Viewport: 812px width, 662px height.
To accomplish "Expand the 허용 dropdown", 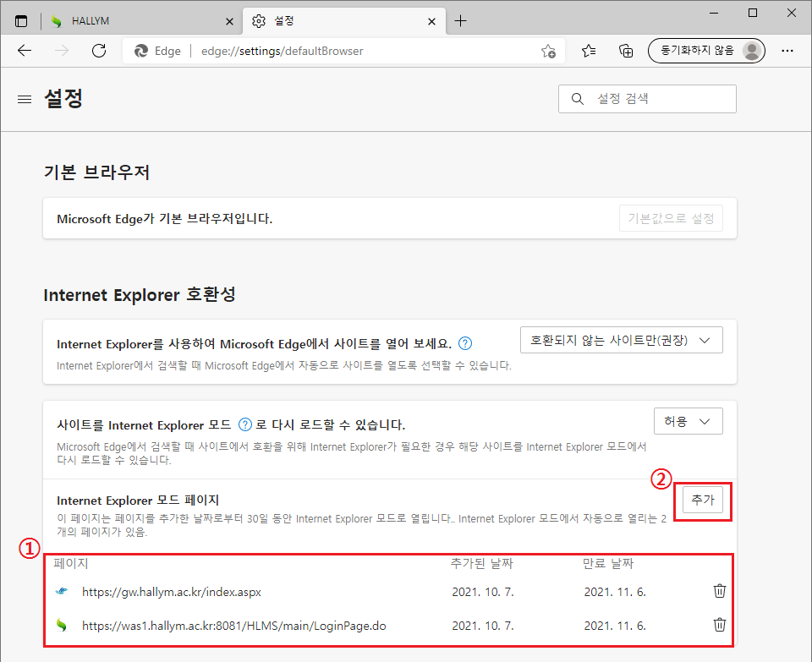I will pyautogui.click(x=688, y=421).
